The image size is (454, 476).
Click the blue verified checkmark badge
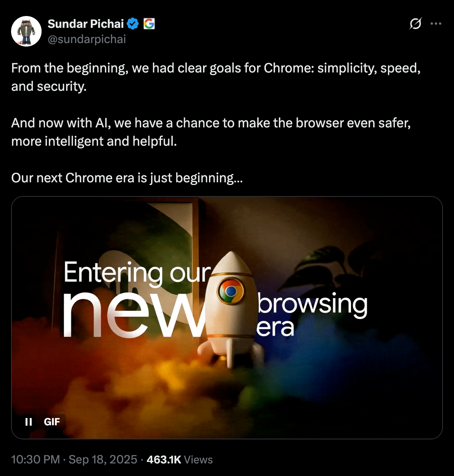pyautogui.click(x=133, y=24)
